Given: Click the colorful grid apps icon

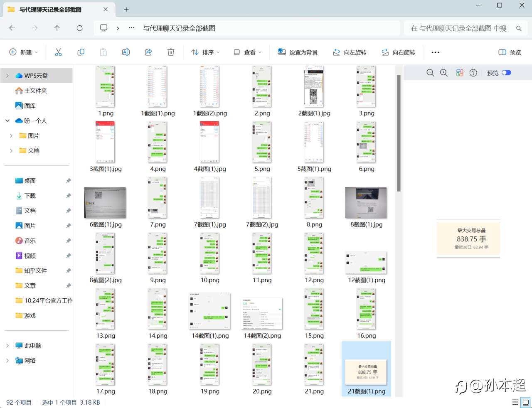Looking at the screenshot, I should click(x=459, y=73).
